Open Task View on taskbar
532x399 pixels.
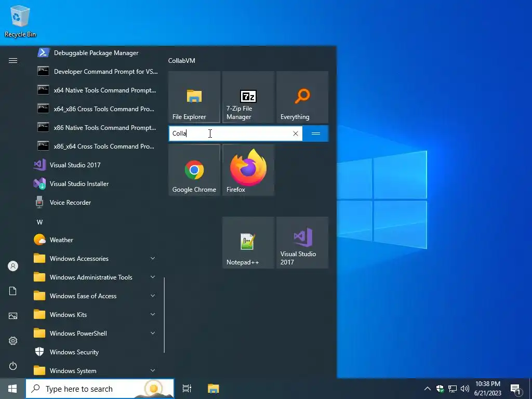click(187, 389)
